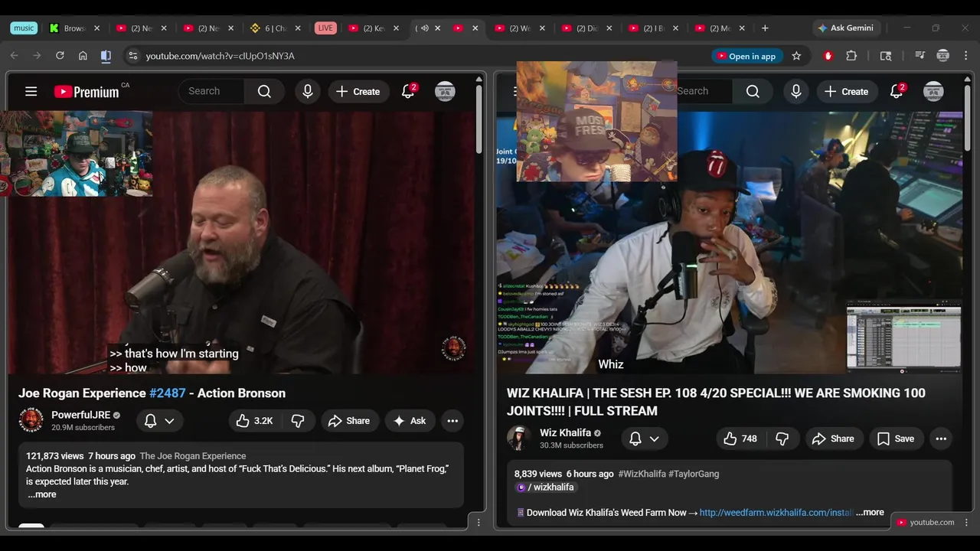The height and width of the screenshot is (551, 980).
Task: Share the Joe Rogan video
Action: [349, 421]
